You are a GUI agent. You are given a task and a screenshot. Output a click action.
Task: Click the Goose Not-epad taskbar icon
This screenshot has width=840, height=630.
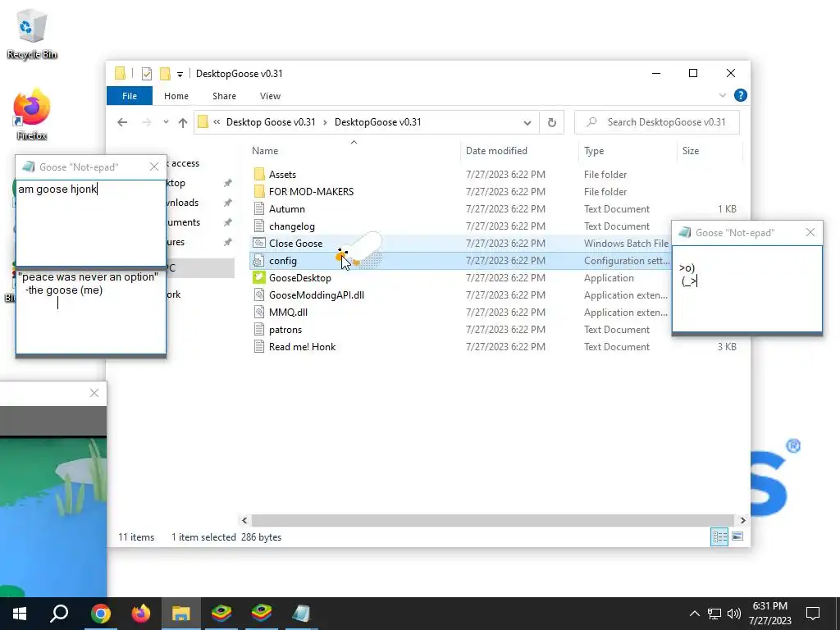(302, 614)
